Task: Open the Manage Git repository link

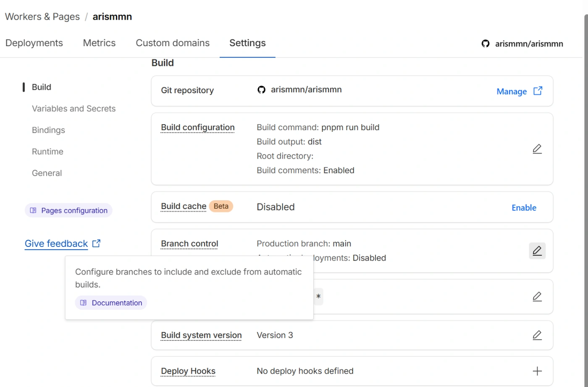Action: tap(511, 92)
